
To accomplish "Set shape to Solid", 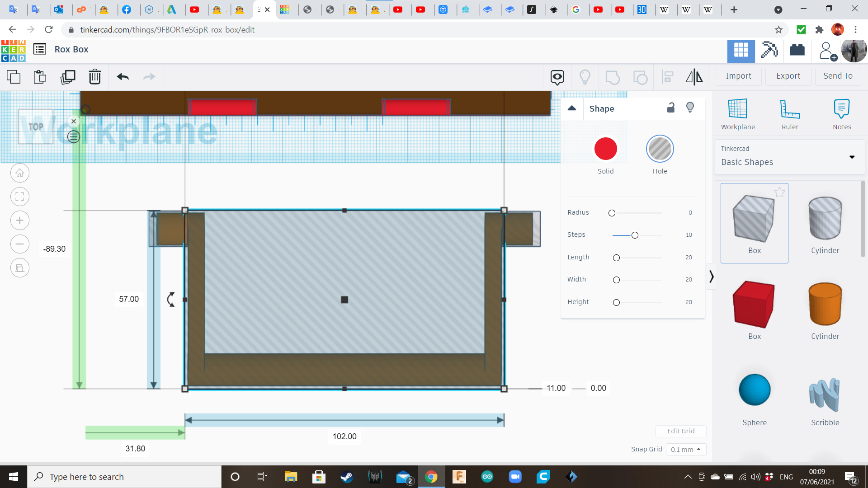I will click(606, 149).
